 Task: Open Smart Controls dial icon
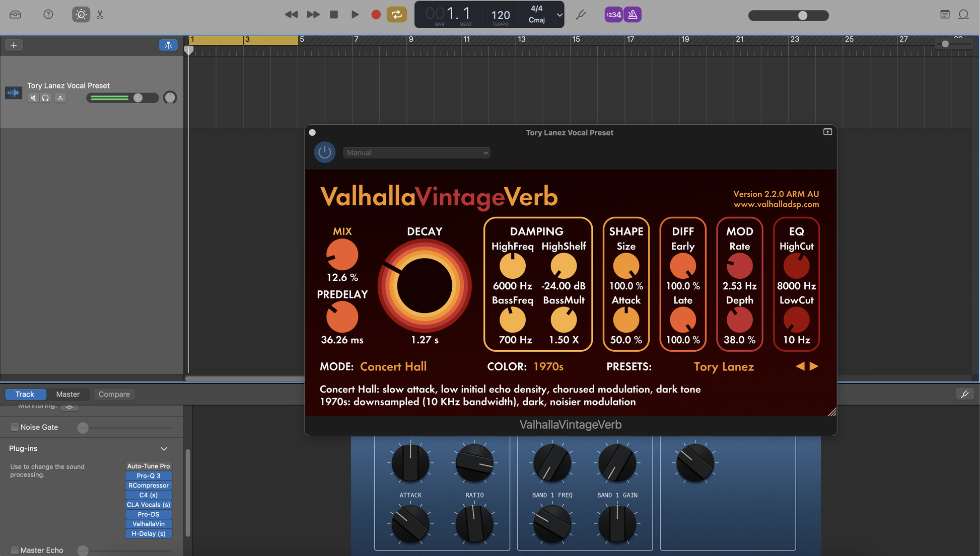point(81,15)
